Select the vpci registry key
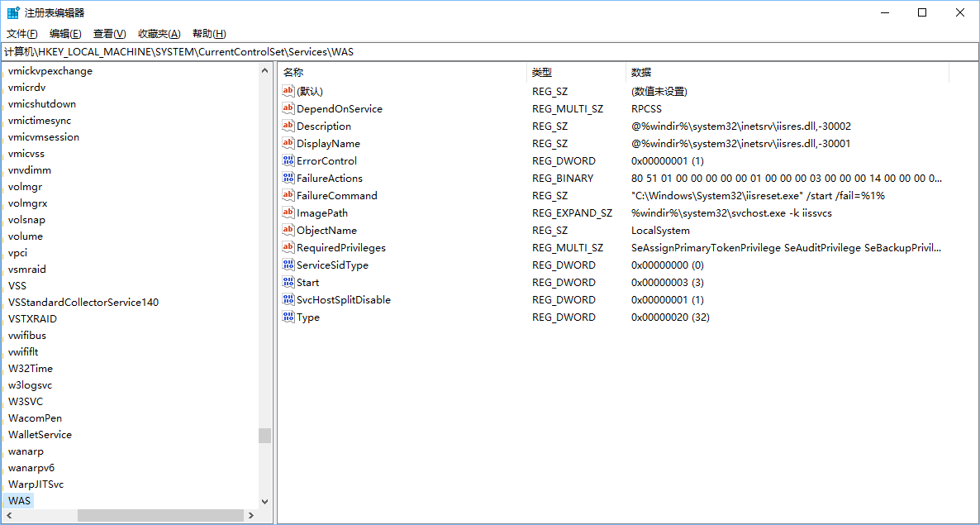The image size is (980, 525). pos(17,253)
